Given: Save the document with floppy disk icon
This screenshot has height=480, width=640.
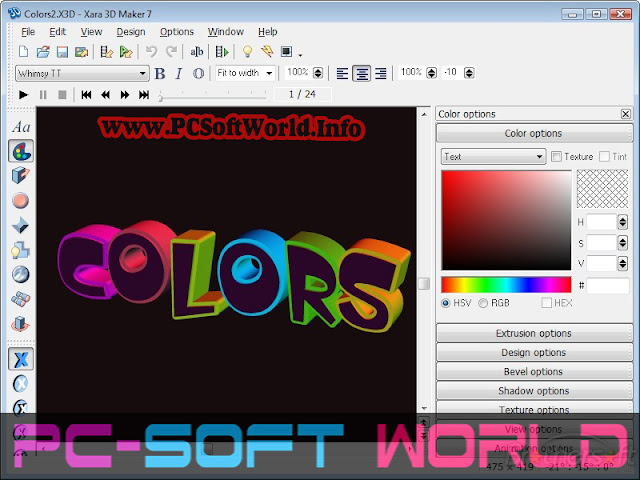Looking at the screenshot, I should [62, 52].
